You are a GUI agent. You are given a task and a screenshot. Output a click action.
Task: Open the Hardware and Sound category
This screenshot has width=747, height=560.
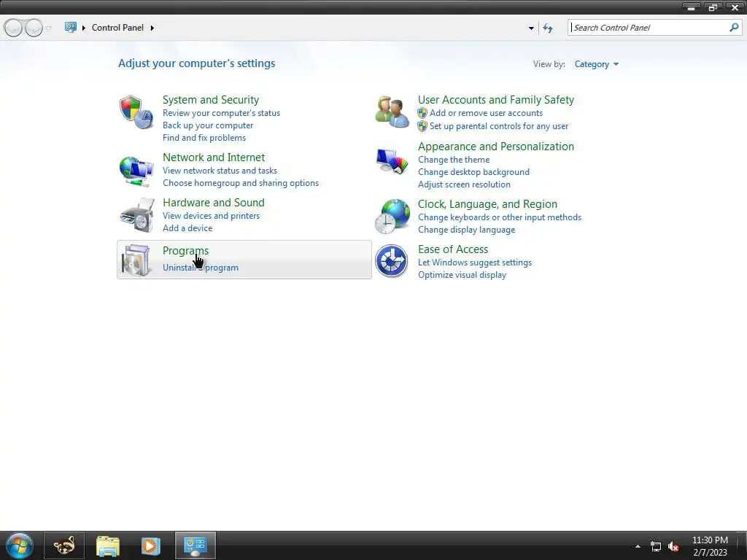pos(214,203)
